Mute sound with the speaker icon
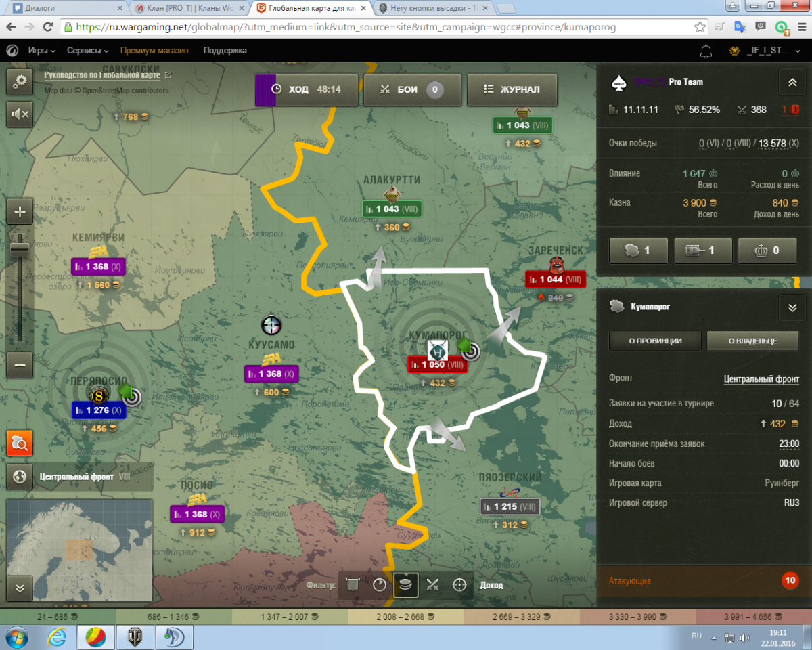This screenshot has width=812, height=650. (20, 114)
